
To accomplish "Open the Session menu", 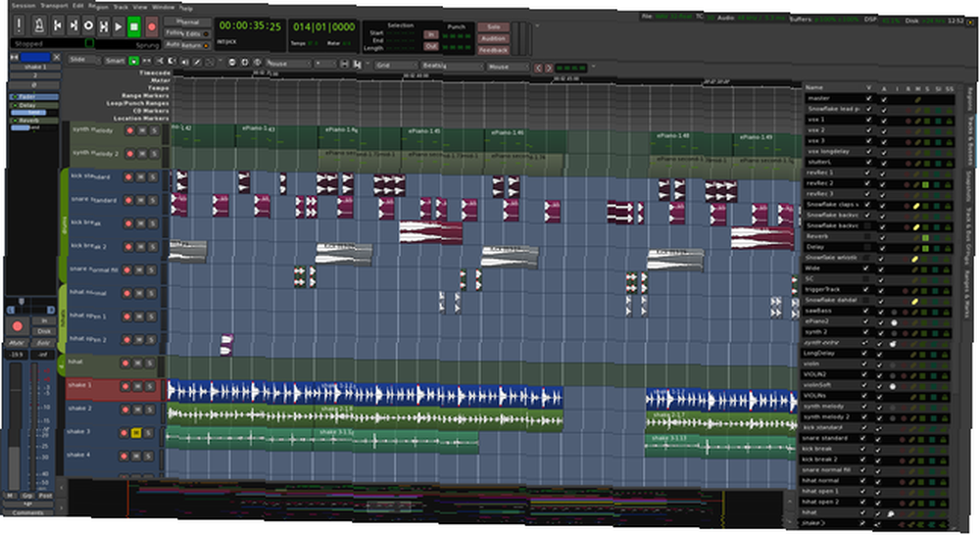I will click(x=24, y=6).
